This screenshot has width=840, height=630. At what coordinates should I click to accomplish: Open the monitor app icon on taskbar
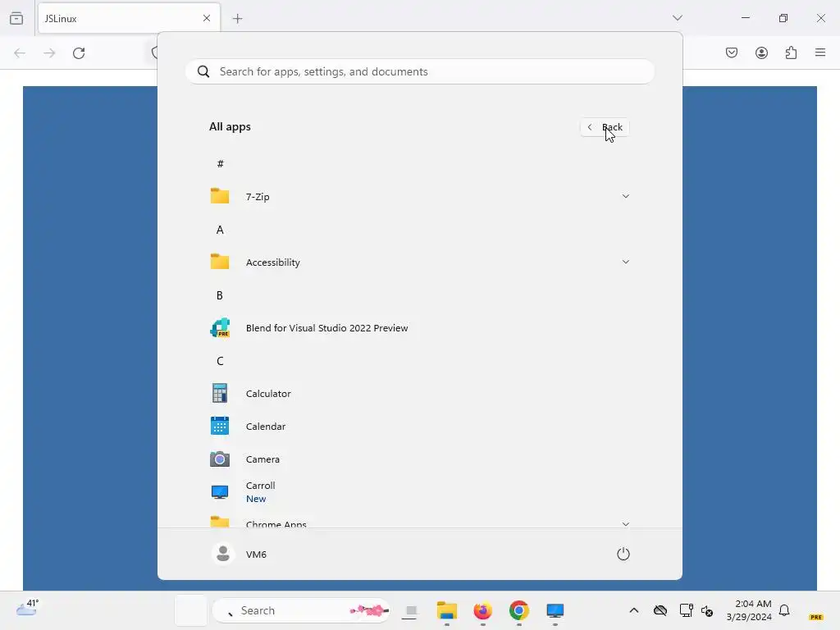coord(555,610)
